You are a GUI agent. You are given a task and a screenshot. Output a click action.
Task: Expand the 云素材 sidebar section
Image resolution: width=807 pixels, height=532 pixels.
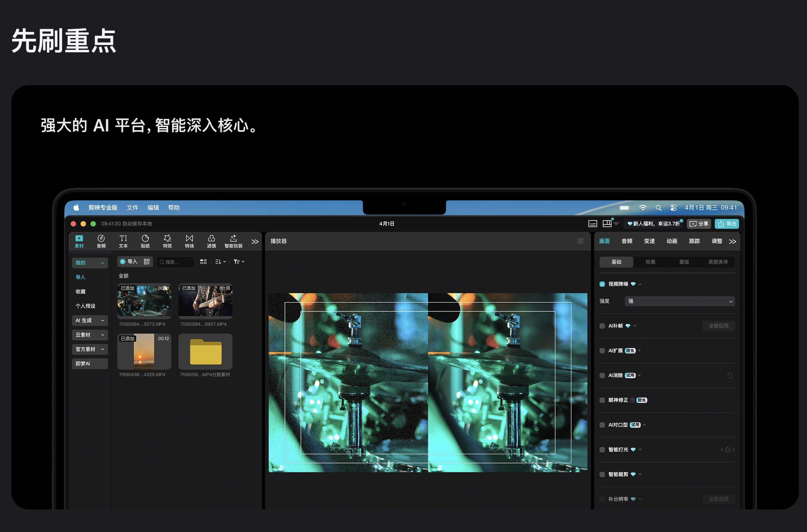click(90, 335)
